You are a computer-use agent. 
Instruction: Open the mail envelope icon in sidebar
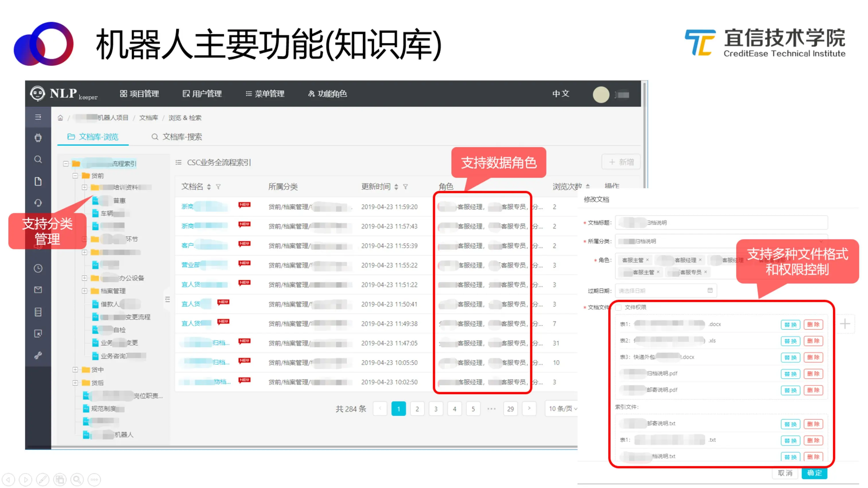click(x=38, y=290)
